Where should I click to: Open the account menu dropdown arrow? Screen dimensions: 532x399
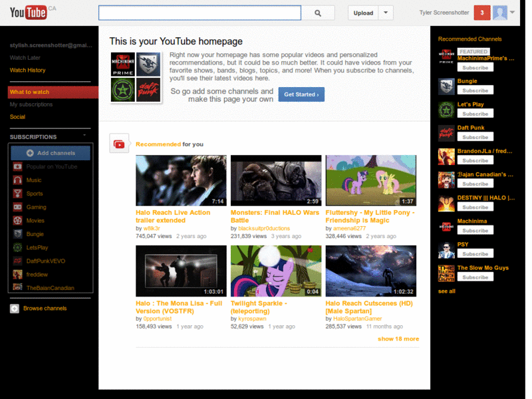tap(512, 12)
